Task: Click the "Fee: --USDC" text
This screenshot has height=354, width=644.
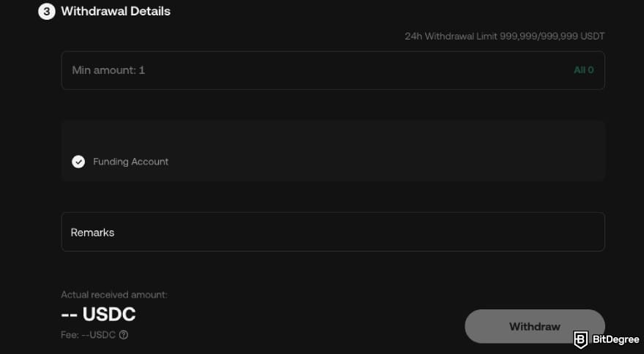Action: tap(89, 335)
